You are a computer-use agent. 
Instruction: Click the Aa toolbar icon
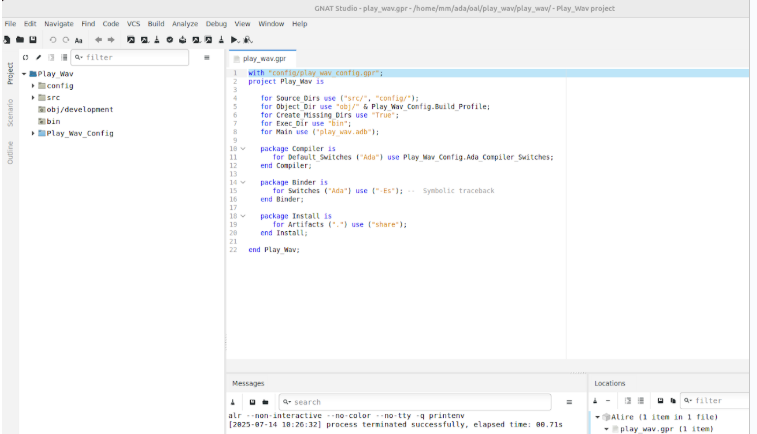(x=79, y=40)
